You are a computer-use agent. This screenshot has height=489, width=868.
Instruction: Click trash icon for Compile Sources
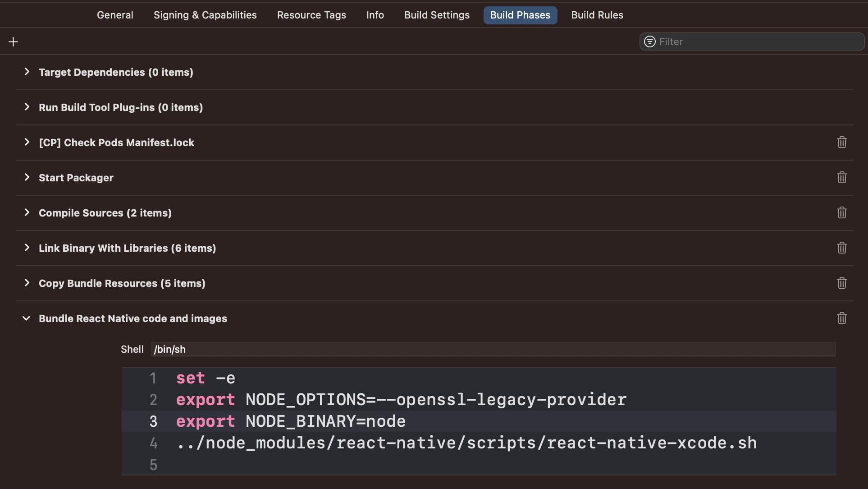841,213
